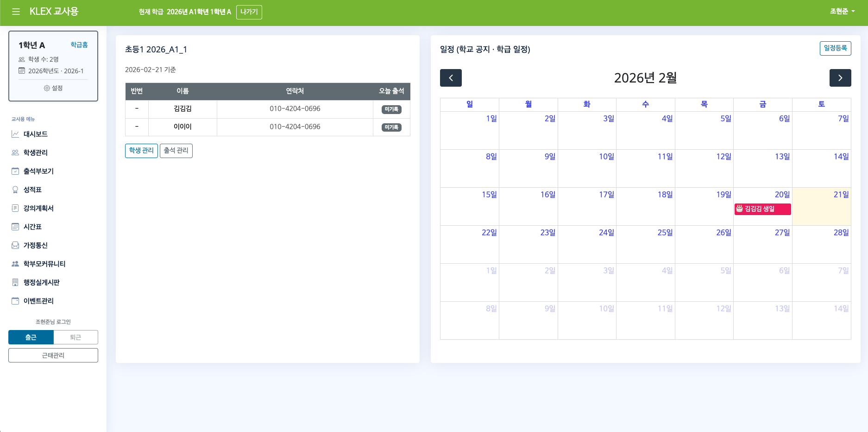Toggle the 퇴근 check-out button
Image resolution: width=868 pixels, height=432 pixels.
(75, 337)
